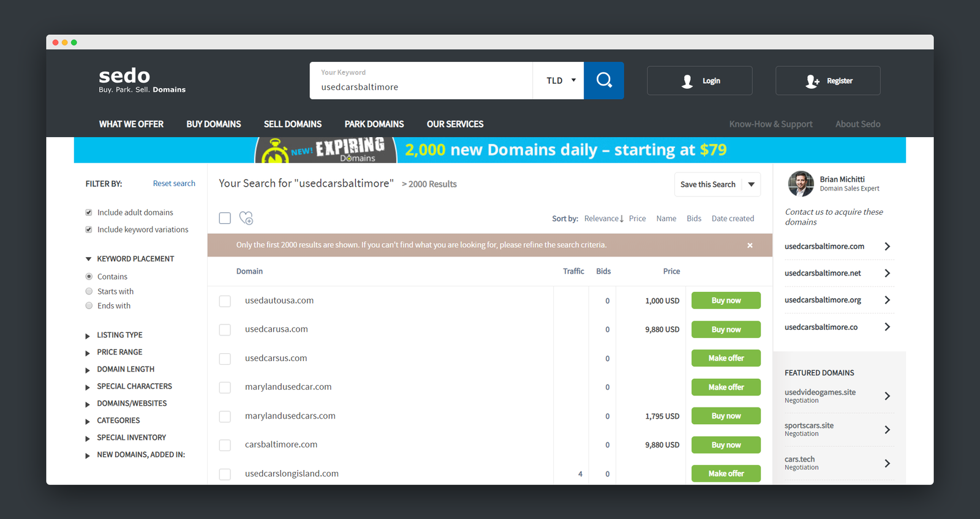Open the TLD dropdown

coord(559,80)
